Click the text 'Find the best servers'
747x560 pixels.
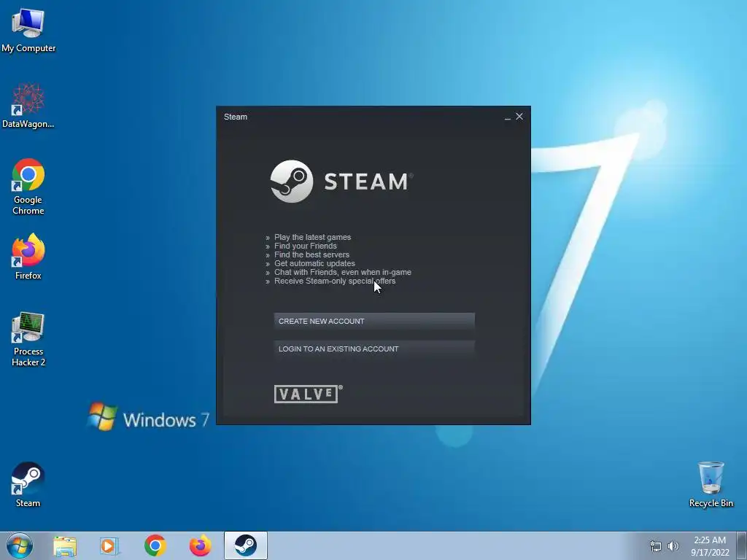311,254
